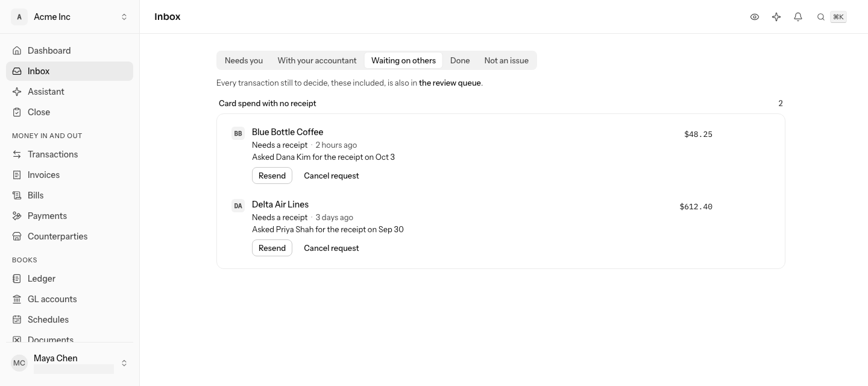Expand the Acme Inc workspace switcher chevrons

pyautogui.click(x=124, y=17)
